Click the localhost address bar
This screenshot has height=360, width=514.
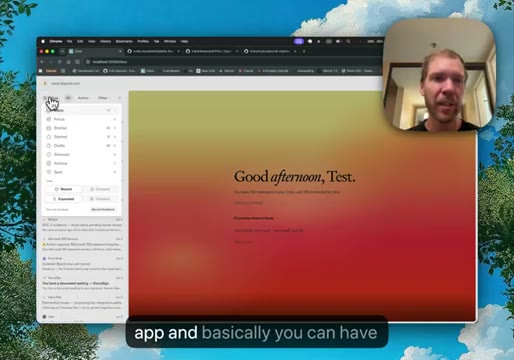click(233, 62)
